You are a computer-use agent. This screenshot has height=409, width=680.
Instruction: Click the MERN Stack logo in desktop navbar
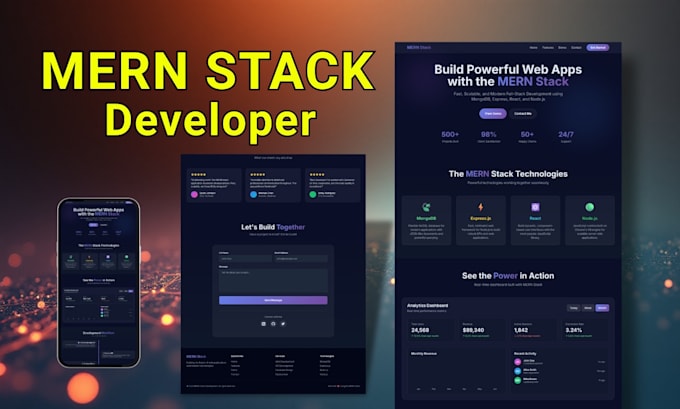pyautogui.click(x=418, y=47)
